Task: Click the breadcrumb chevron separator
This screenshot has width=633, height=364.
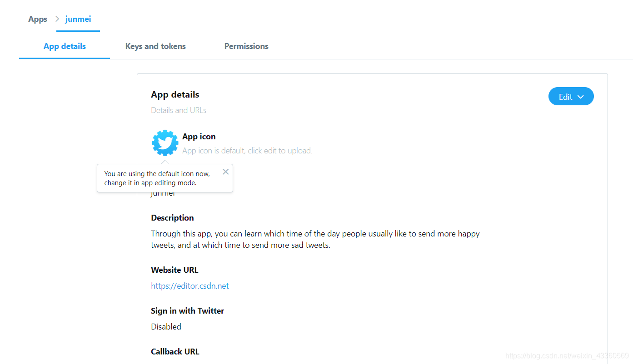Action: coord(57,19)
